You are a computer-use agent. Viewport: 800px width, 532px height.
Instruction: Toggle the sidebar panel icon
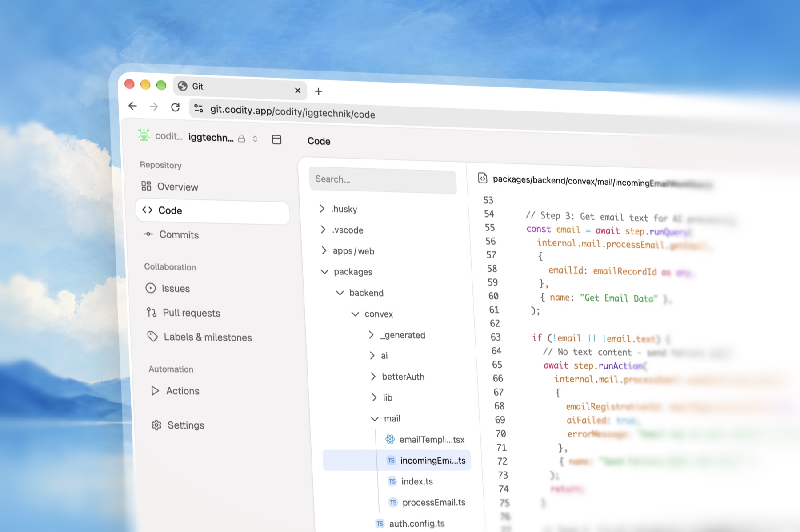pos(276,139)
